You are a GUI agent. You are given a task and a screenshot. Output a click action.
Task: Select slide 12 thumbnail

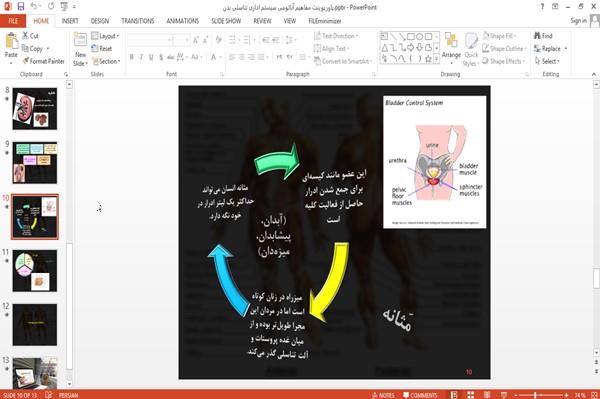[x=35, y=325]
